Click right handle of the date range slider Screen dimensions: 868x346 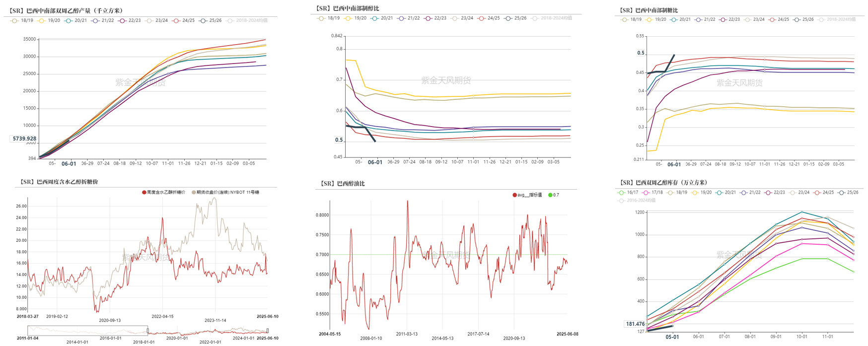(268, 331)
